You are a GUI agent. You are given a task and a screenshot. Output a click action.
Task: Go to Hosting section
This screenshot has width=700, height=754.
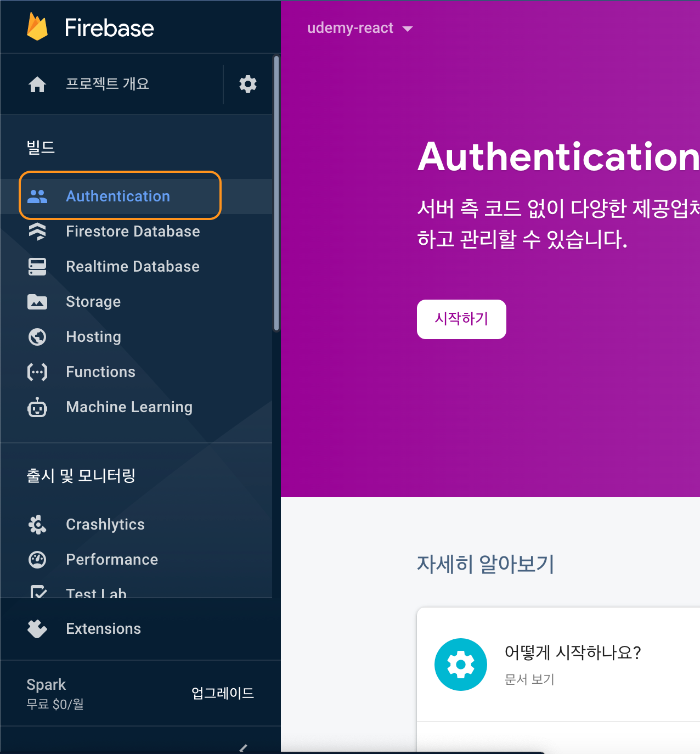pos(136,337)
